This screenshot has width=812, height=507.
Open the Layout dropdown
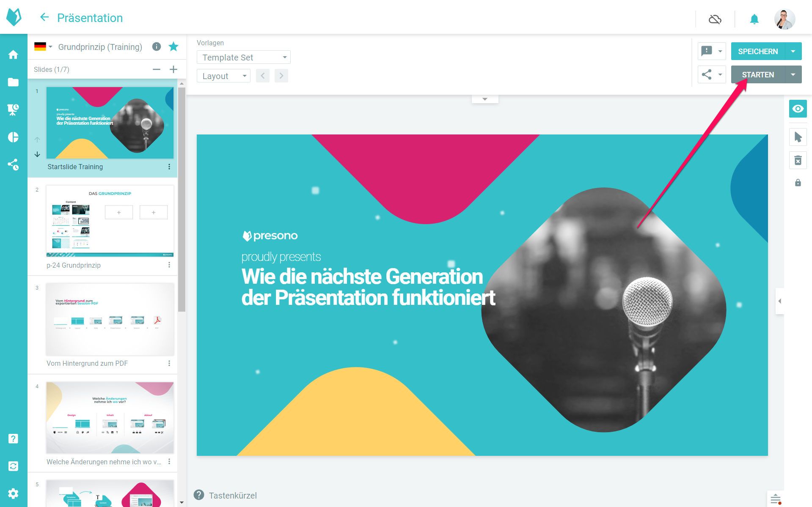pos(223,76)
